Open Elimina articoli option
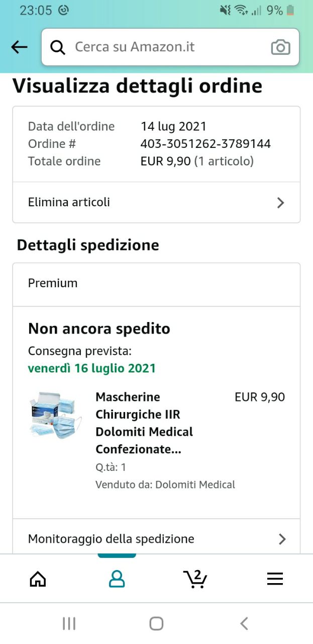The image size is (313, 644). click(69, 202)
